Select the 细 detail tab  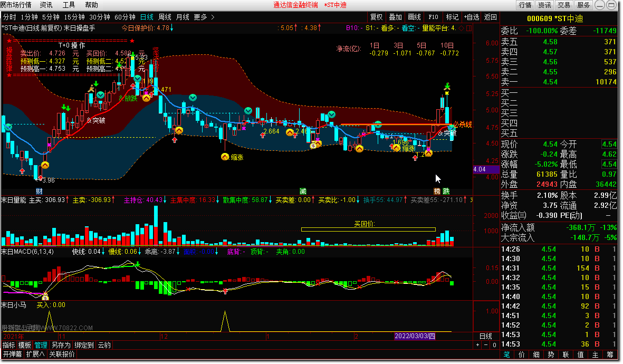(536, 354)
